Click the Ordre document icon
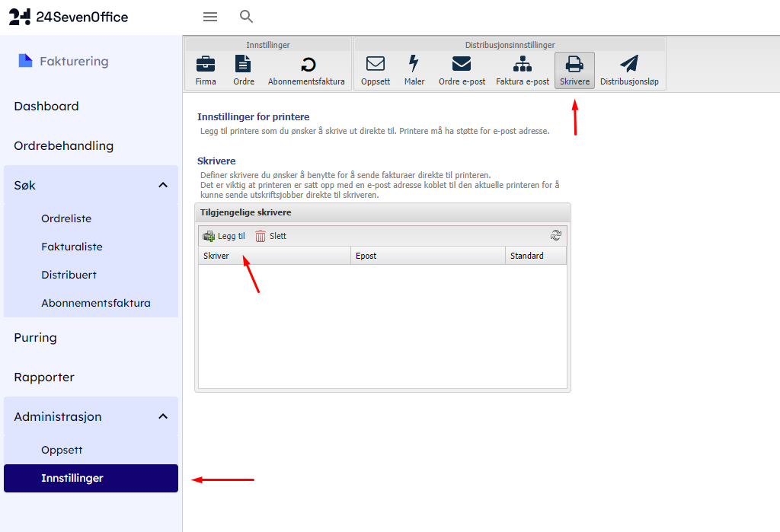 pos(243,65)
